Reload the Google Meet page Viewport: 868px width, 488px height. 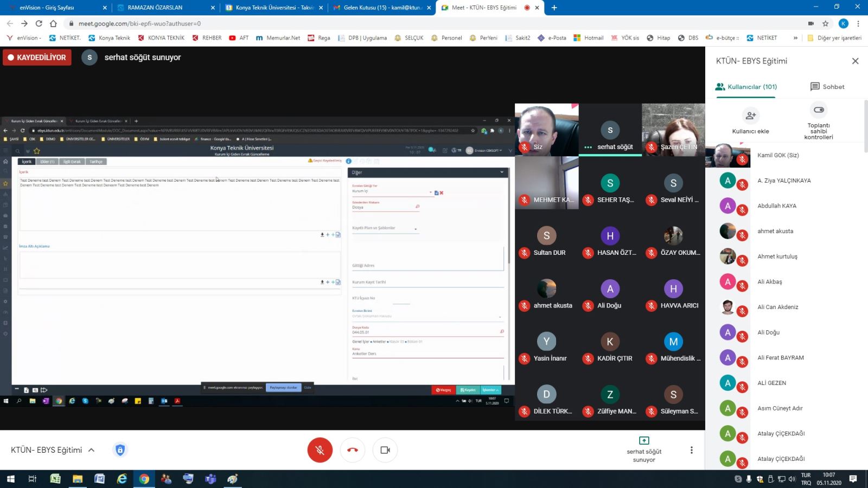39,23
